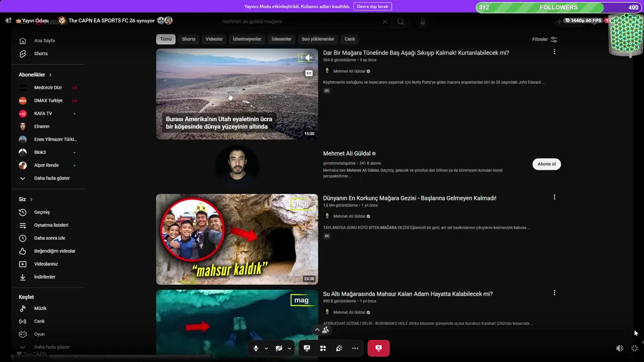
Task: Select the Tümü filter chip
Action: point(166,39)
